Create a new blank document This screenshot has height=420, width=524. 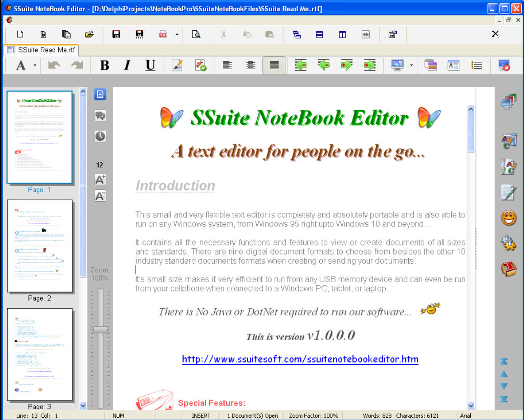pos(20,34)
